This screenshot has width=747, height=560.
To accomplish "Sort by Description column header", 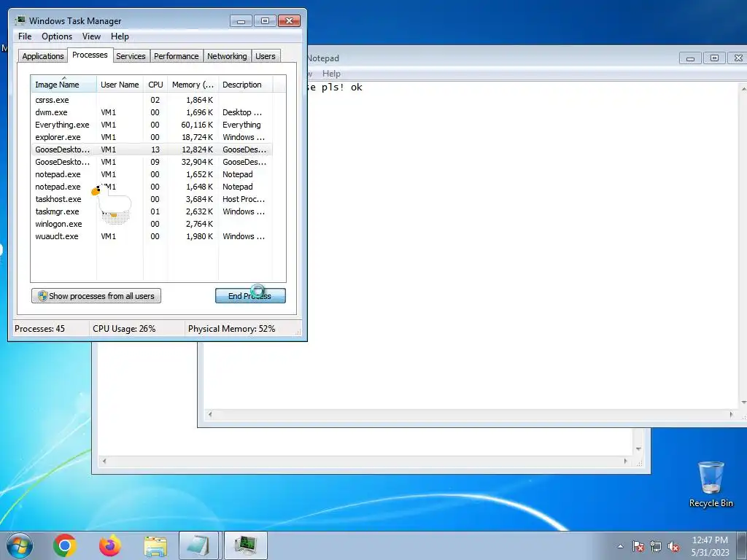I will [245, 85].
